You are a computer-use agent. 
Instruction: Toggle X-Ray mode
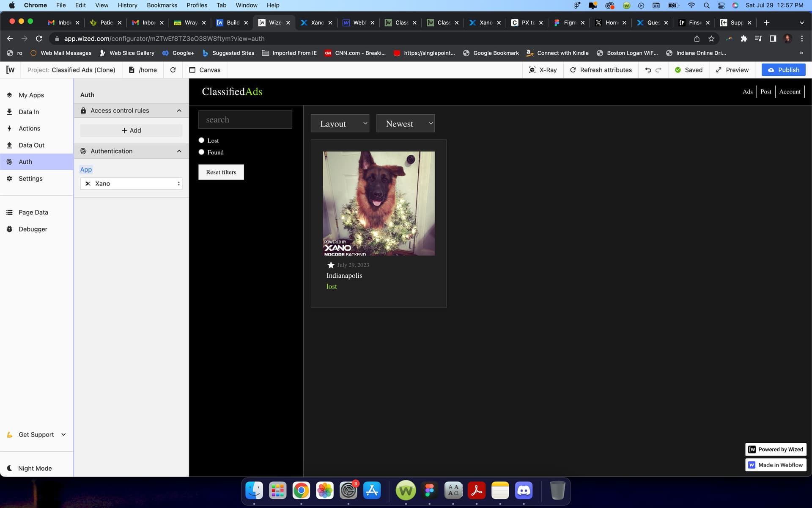(543, 70)
